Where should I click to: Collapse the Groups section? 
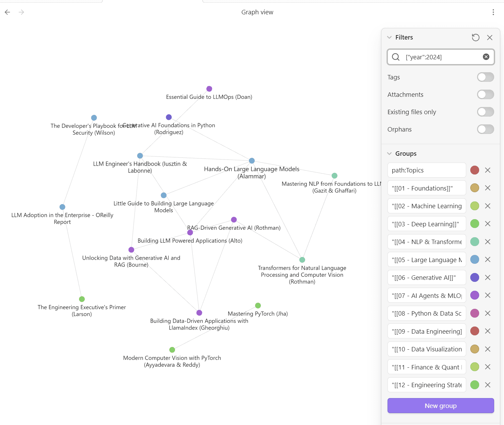coord(390,154)
